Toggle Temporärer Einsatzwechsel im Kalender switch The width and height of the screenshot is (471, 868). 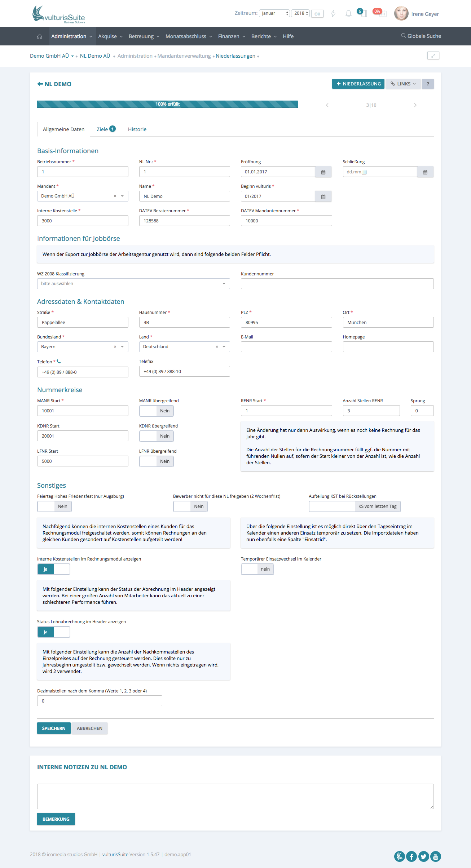coord(257,569)
